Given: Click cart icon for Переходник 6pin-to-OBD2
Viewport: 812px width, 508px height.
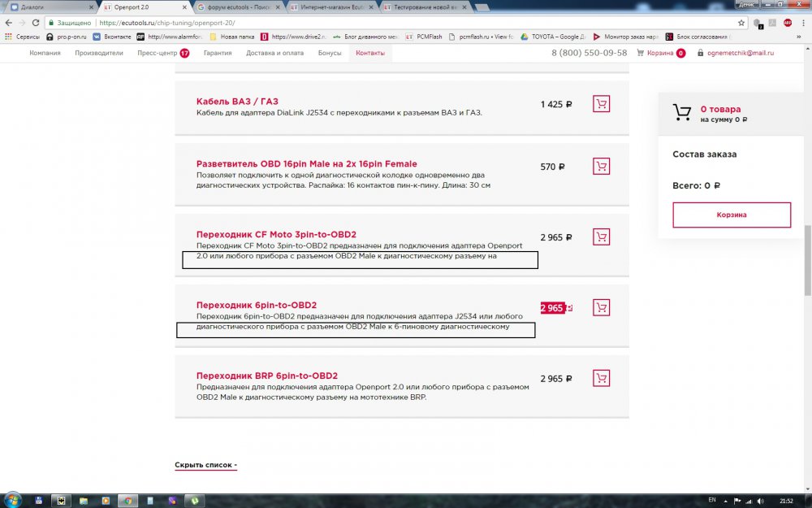Looking at the screenshot, I should coord(601,308).
